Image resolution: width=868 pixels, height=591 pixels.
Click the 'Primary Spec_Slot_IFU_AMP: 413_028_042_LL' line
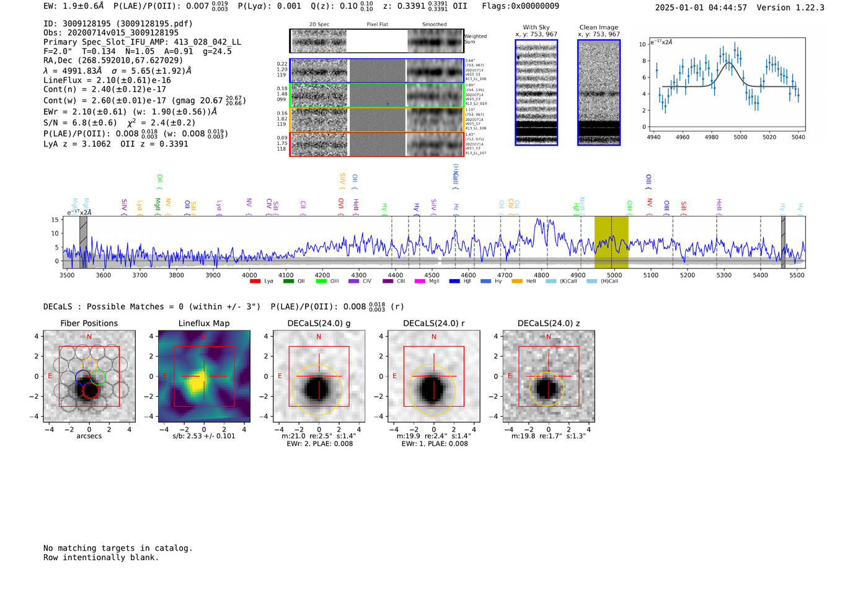[143, 42]
